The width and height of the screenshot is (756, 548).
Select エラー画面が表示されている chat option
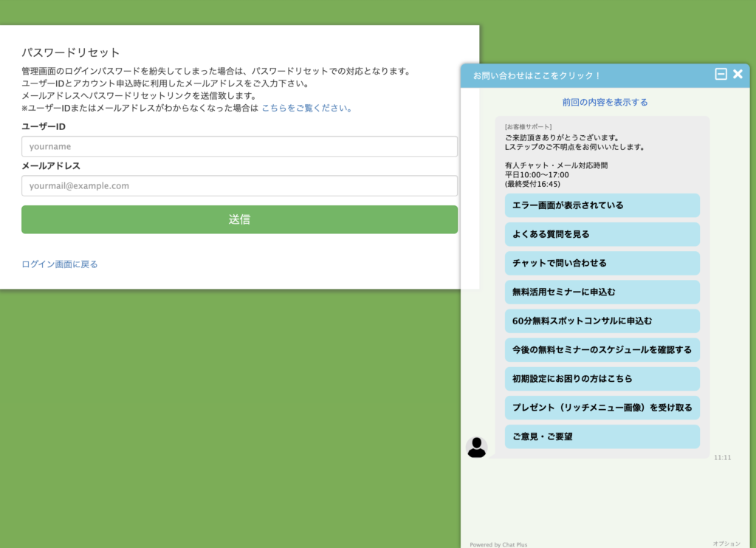click(602, 205)
